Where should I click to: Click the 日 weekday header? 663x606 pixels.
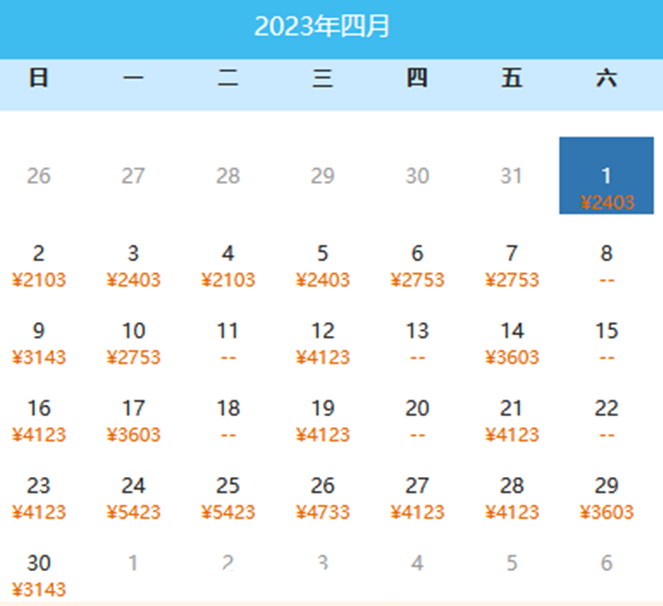point(38,78)
